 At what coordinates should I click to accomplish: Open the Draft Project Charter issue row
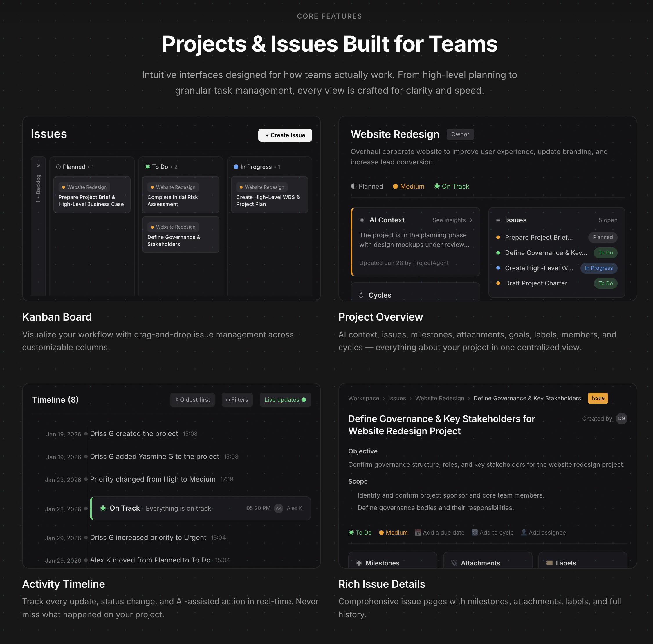pos(536,283)
